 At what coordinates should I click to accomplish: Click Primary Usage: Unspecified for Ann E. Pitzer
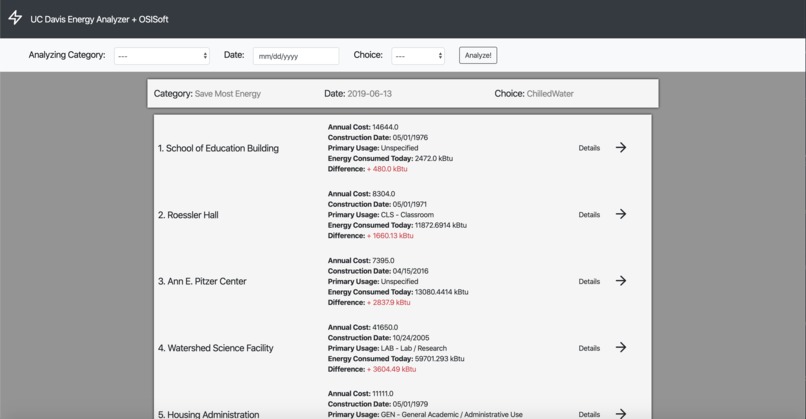coord(373,282)
